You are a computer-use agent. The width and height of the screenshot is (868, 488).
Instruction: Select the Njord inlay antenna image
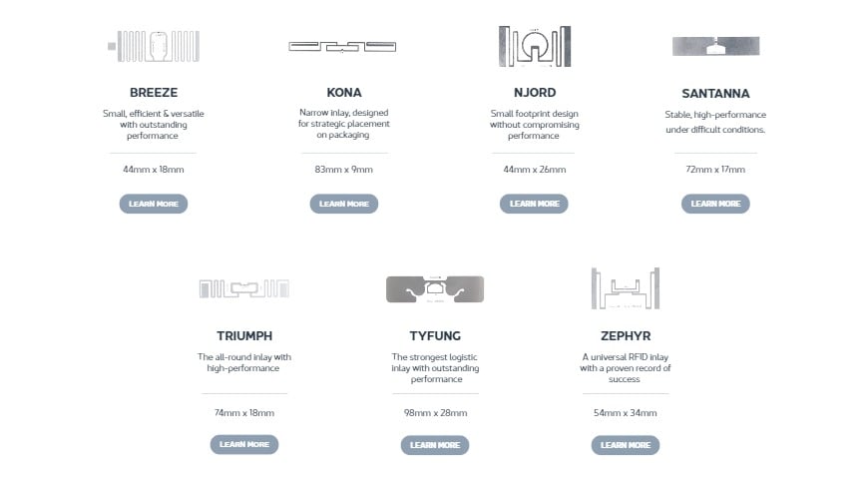(534, 46)
